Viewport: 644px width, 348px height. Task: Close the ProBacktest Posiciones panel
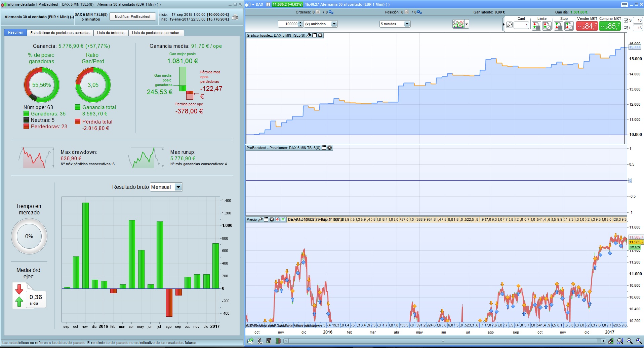tap(330, 148)
